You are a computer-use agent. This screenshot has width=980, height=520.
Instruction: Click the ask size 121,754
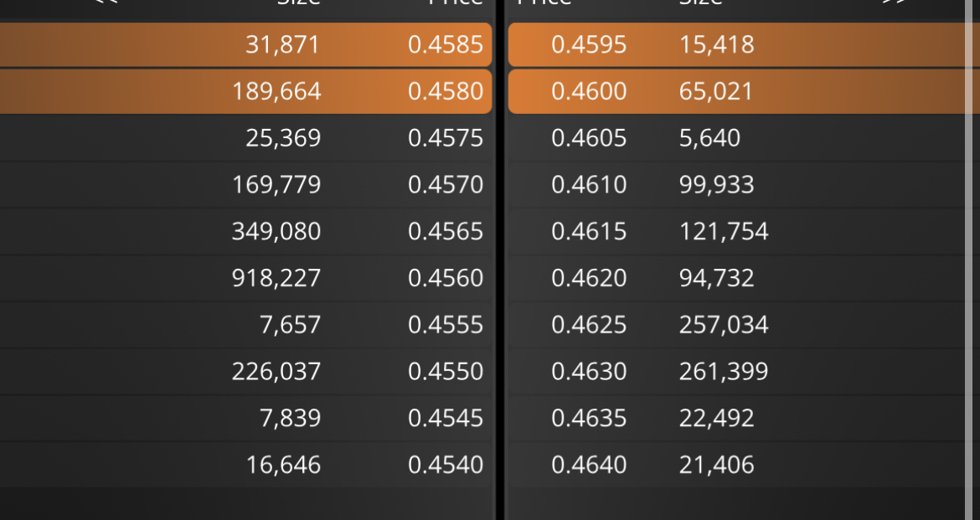724,231
